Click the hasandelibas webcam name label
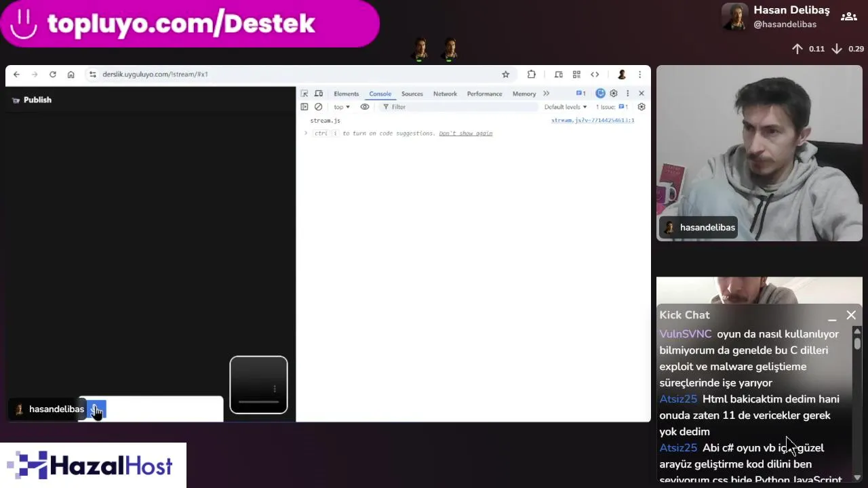868x488 pixels. [699, 228]
